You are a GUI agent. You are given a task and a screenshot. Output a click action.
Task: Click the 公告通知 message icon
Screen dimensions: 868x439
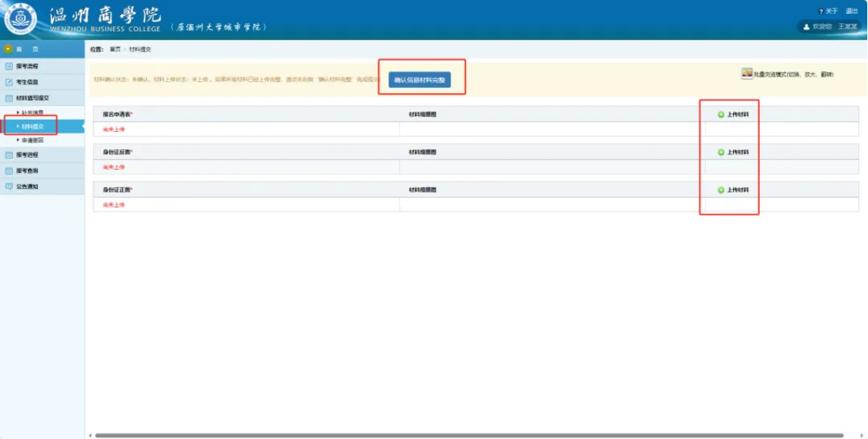click(9, 187)
